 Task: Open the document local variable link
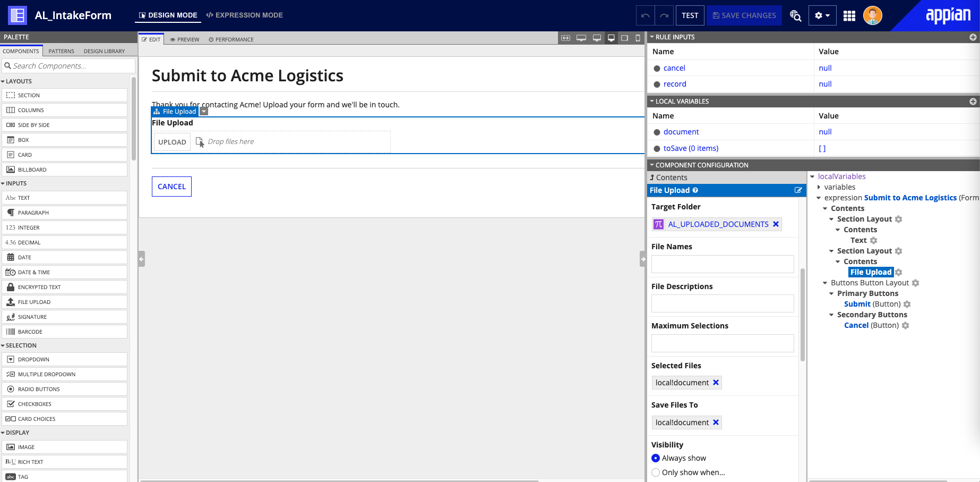click(681, 132)
